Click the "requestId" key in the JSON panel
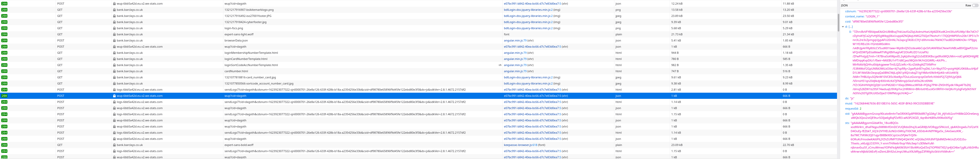Screen dimensions: 980x159 click(851, 109)
